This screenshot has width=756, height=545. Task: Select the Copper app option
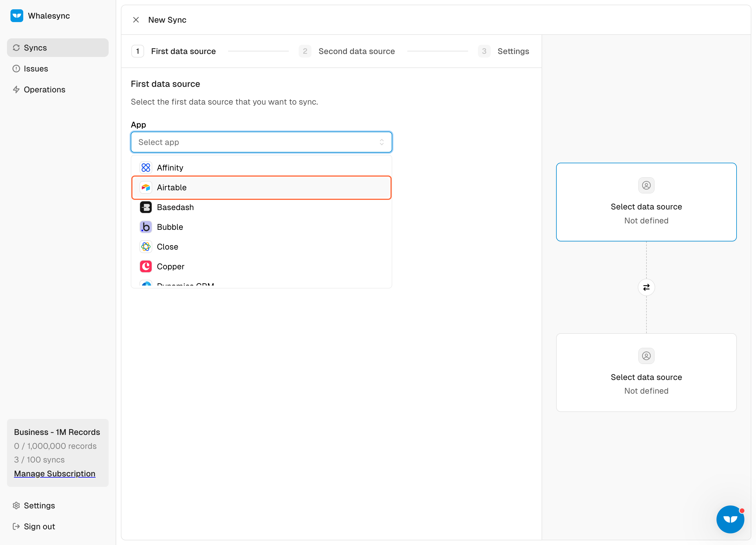tap(261, 267)
